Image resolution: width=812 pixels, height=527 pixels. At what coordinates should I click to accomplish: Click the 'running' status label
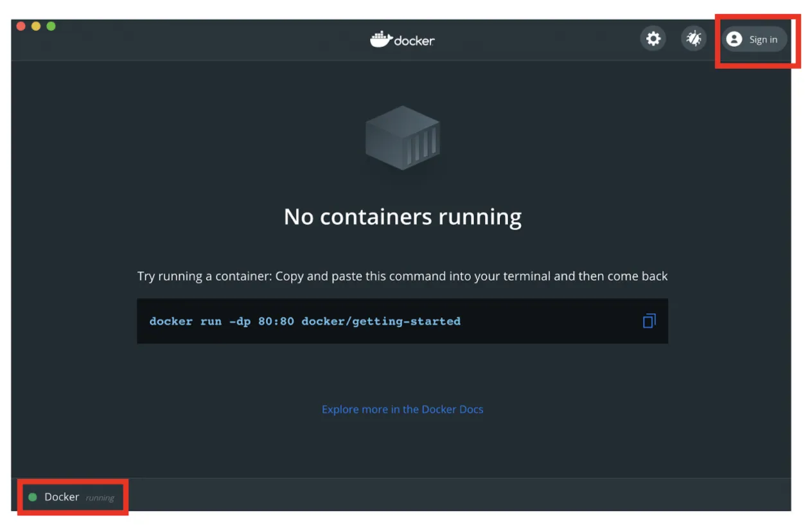point(100,498)
